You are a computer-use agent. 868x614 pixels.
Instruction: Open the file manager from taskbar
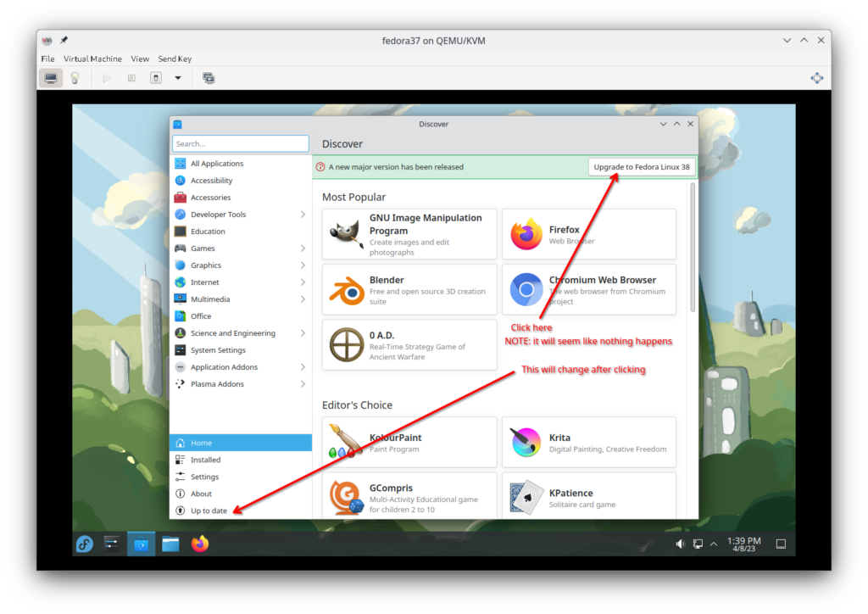pos(170,544)
